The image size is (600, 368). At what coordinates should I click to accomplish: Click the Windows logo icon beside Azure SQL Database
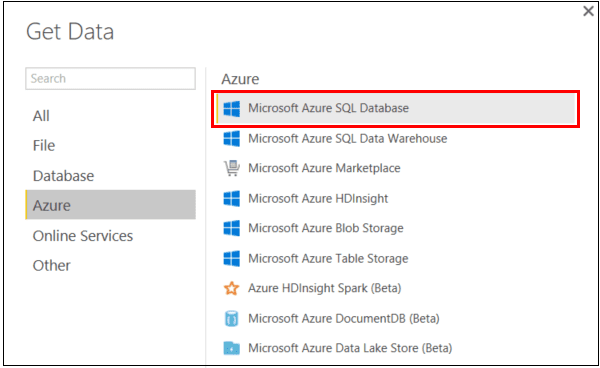(x=232, y=109)
